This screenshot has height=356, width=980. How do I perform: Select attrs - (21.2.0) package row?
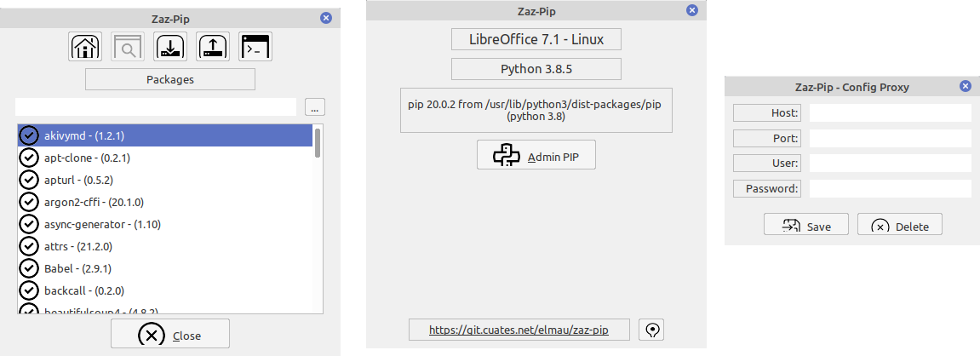pyautogui.click(x=165, y=246)
